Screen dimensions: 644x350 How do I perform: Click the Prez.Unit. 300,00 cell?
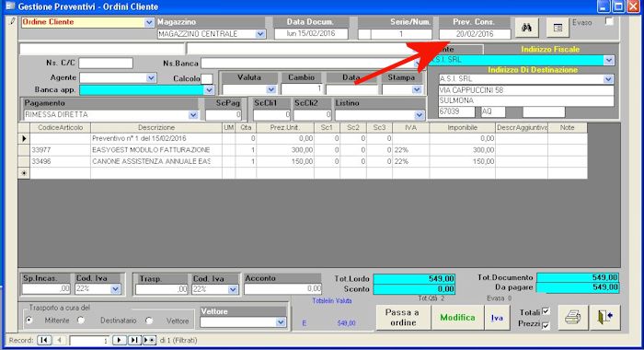point(285,150)
